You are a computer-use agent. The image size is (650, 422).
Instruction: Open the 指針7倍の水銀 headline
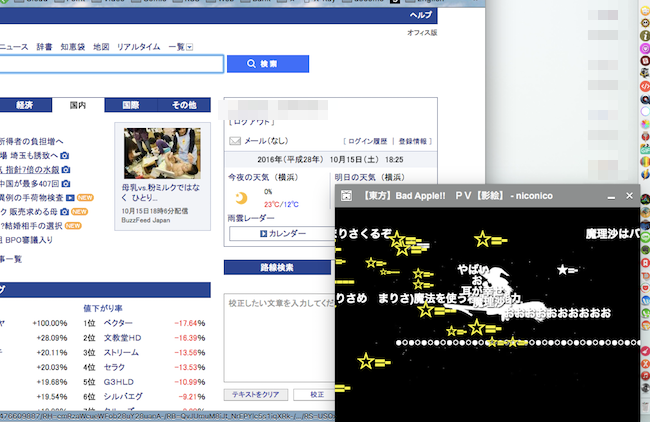(x=30, y=170)
